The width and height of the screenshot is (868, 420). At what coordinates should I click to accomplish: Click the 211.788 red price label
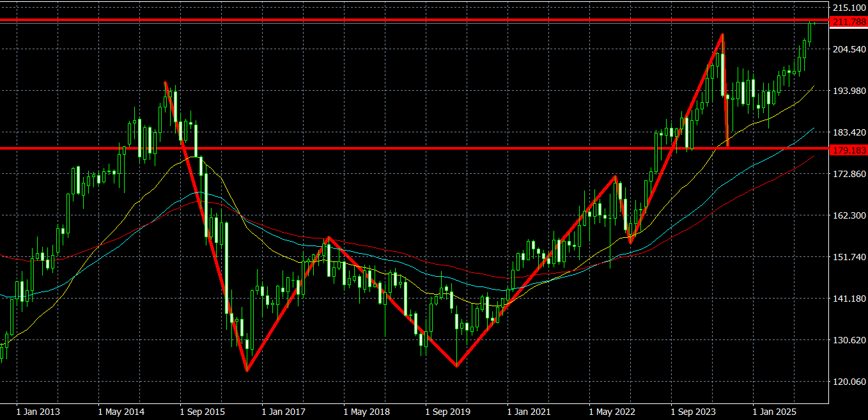[848, 22]
